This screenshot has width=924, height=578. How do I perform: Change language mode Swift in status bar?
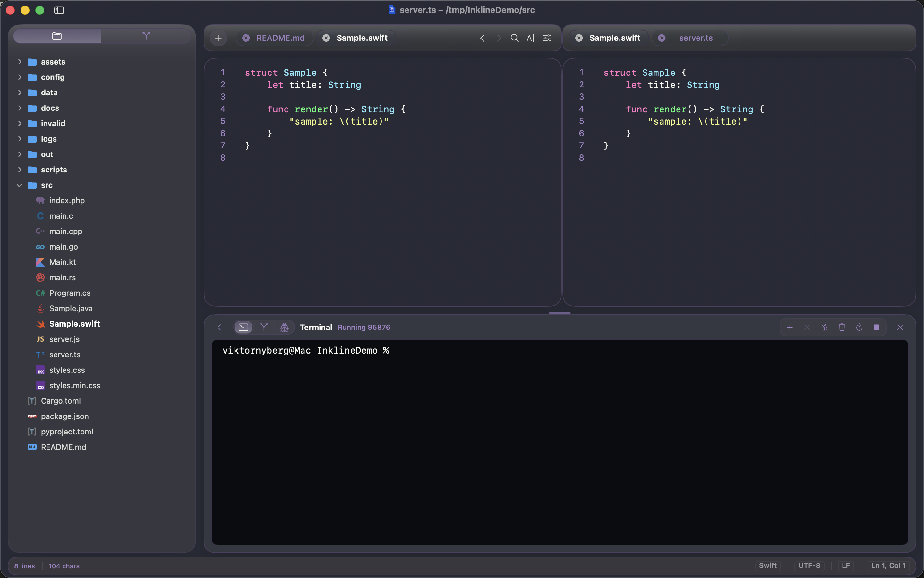coord(767,566)
